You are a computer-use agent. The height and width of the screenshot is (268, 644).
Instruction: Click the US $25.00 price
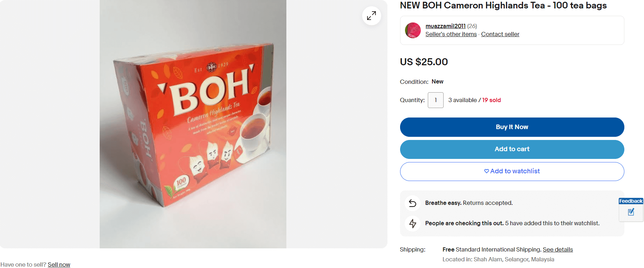[x=424, y=62]
